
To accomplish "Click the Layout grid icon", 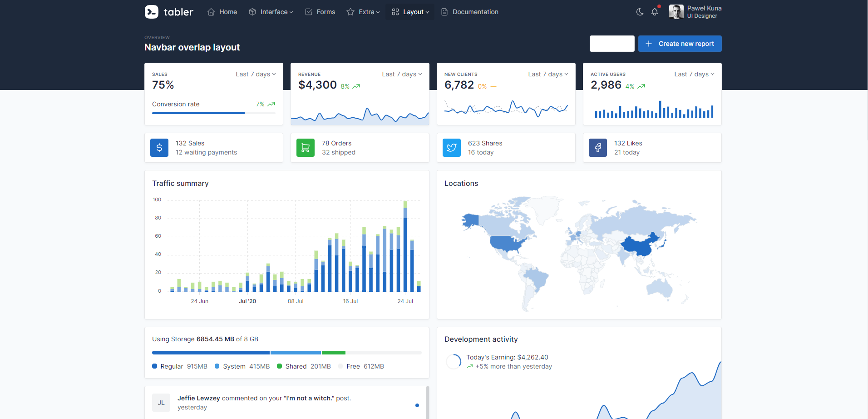I will click(x=395, y=12).
